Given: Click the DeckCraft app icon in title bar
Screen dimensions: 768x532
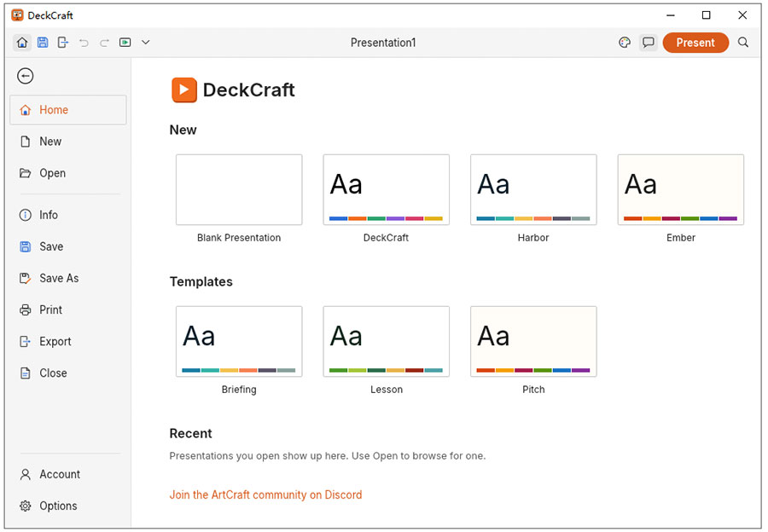Looking at the screenshot, I should [x=17, y=15].
